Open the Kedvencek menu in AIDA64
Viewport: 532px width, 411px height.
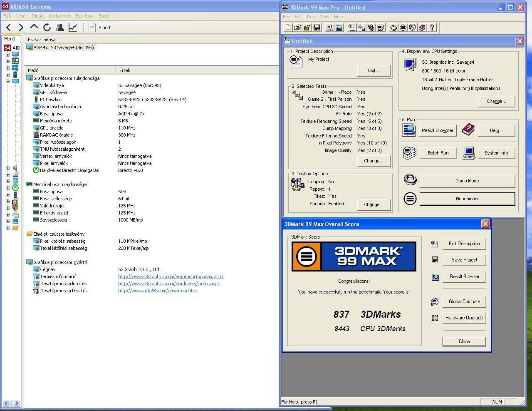tap(60, 16)
